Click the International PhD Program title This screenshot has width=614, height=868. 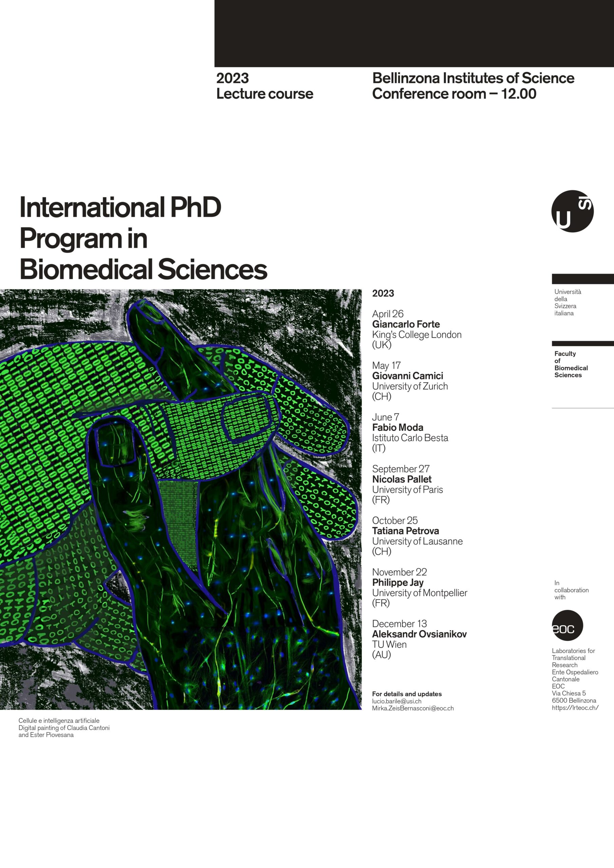tap(143, 238)
